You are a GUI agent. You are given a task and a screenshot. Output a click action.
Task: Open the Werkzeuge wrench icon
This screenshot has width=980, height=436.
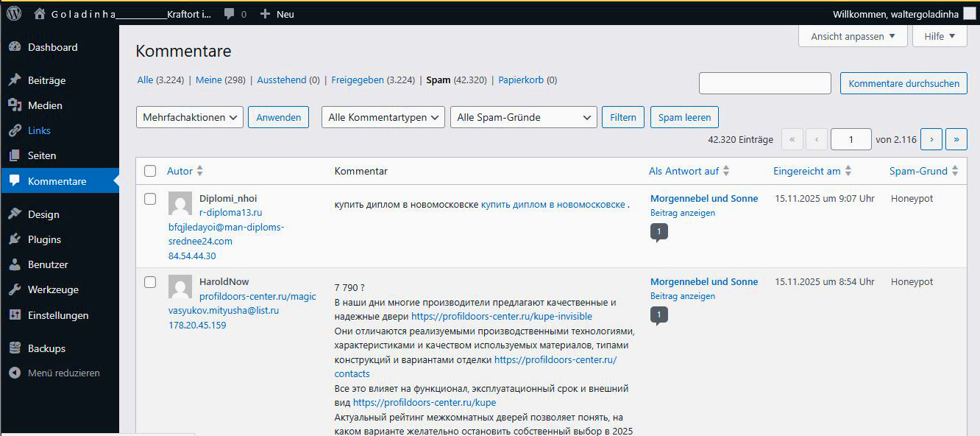pyautogui.click(x=15, y=289)
